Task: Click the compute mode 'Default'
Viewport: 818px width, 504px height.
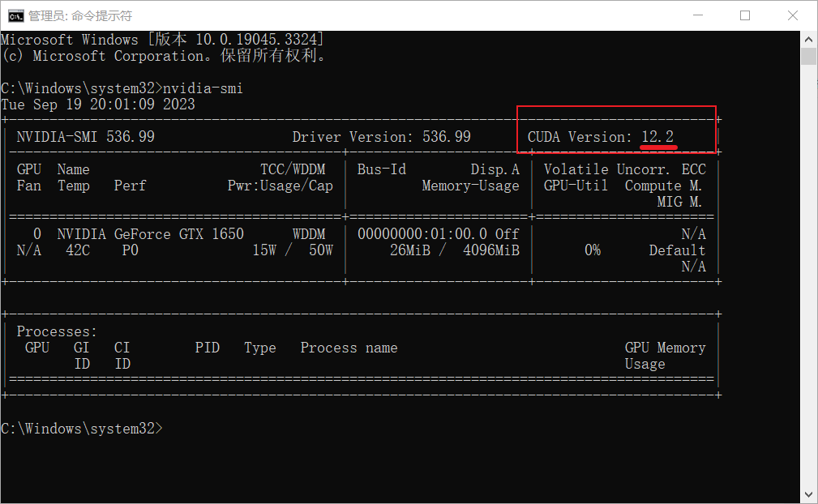Action: click(x=677, y=250)
